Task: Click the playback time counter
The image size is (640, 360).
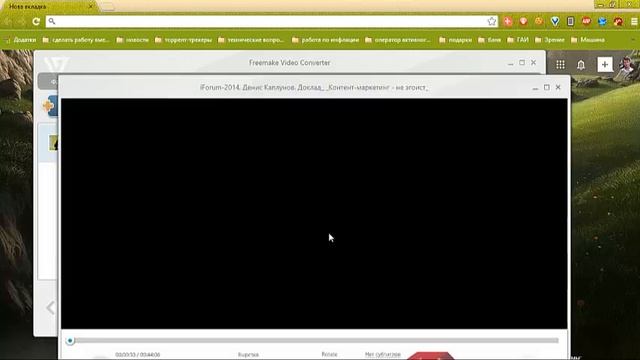Action: 138,355
